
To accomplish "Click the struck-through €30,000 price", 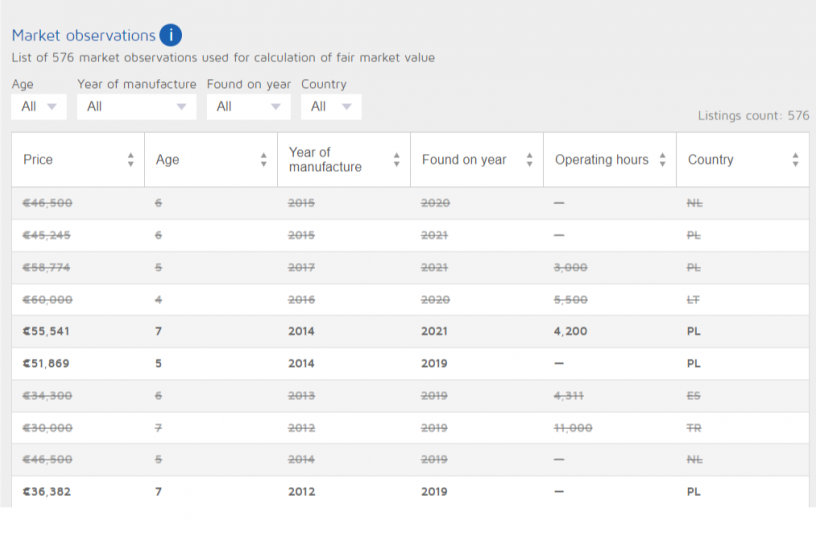I will tap(47, 428).
